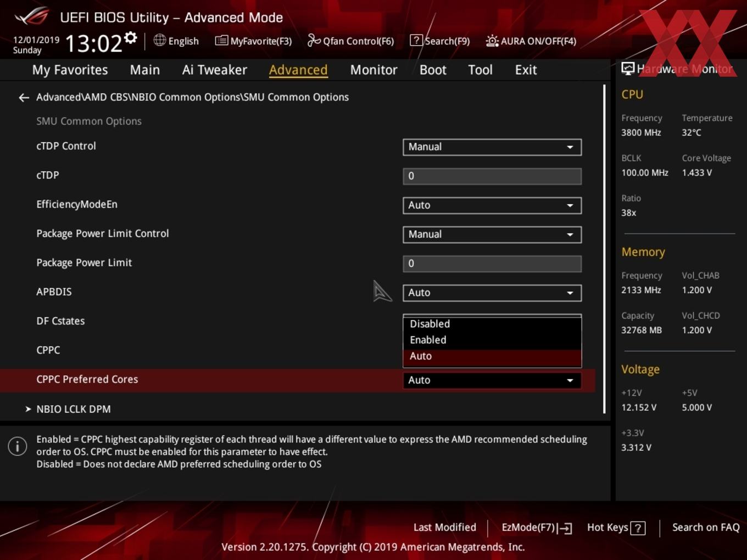
Task: Open the APBDIS dropdown
Action: pyautogui.click(x=492, y=293)
